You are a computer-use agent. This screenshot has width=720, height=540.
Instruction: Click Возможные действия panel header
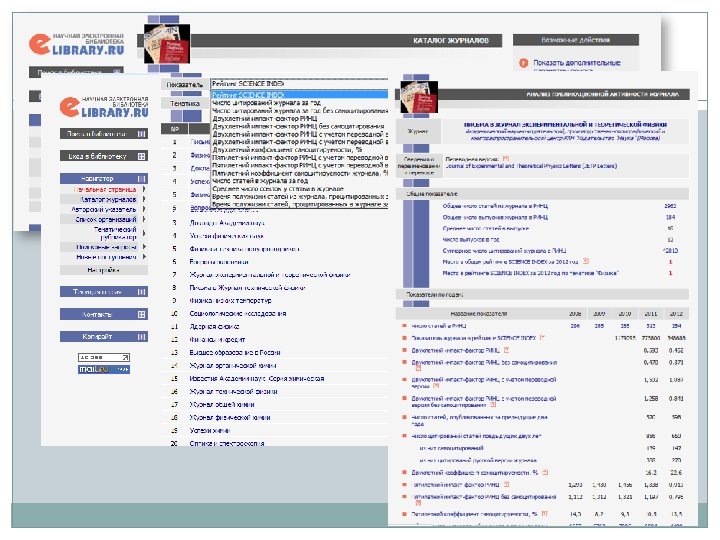click(x=576, y=40)
